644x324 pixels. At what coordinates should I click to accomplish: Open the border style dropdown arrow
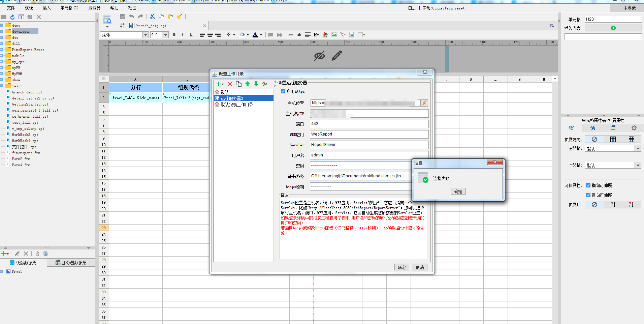(x=234, y=35)
